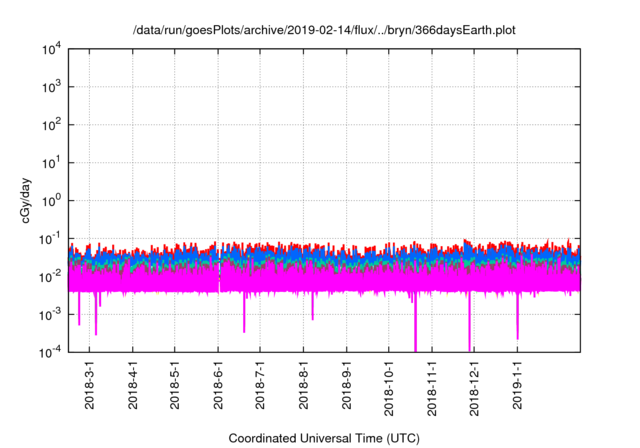Image resolution: width=640 pixels, height=448 pixels.
Task: Click the Coordinated Universal Time (UTC) axis label
Action: click(x=323, y=438)
